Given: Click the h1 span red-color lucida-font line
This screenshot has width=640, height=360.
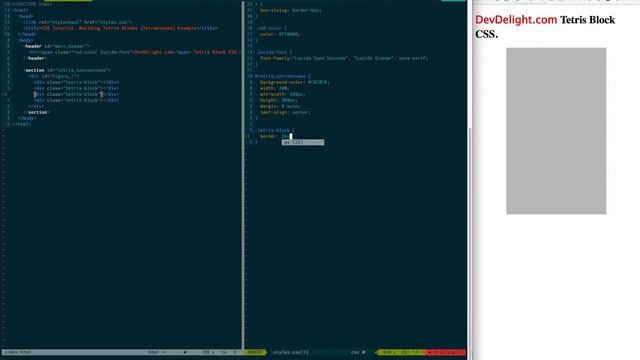Looking at the screenshot, I should pyautogui.click(x=135, y=52).
